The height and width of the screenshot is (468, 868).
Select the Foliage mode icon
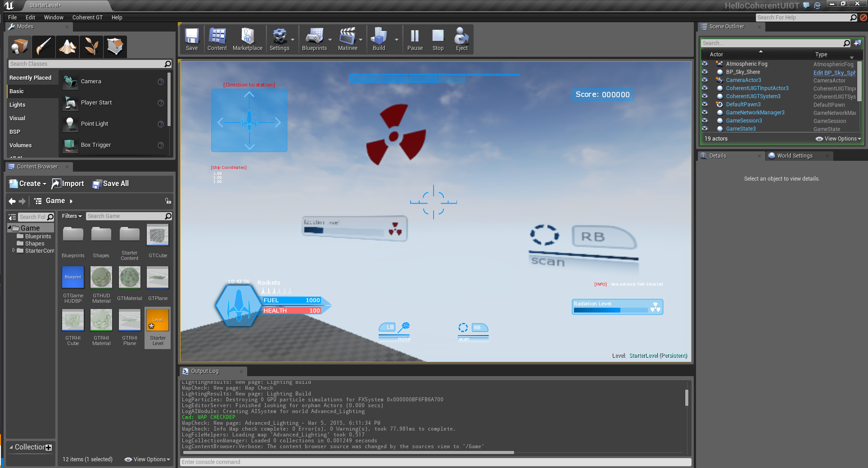coord(91,46)
